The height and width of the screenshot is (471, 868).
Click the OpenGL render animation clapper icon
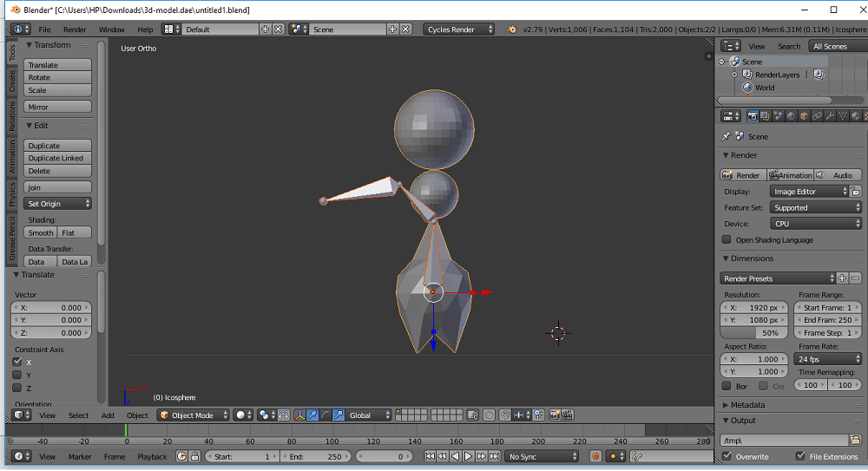[x=567, y=415]
